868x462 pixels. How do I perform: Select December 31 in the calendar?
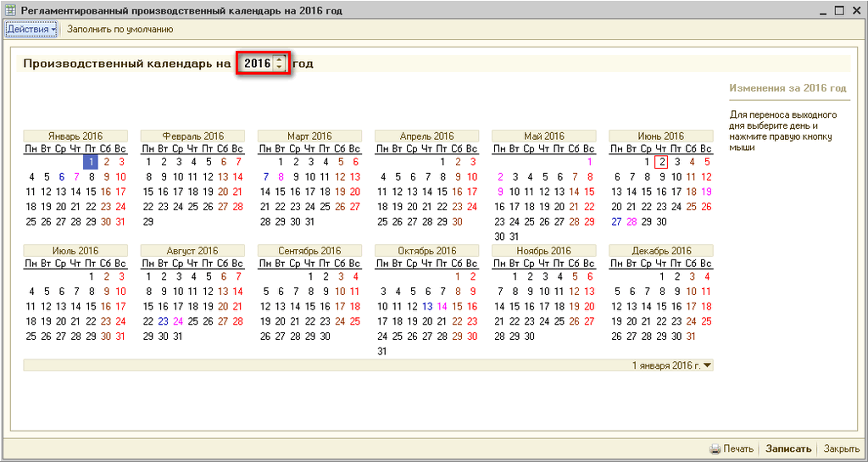(692, 337)
